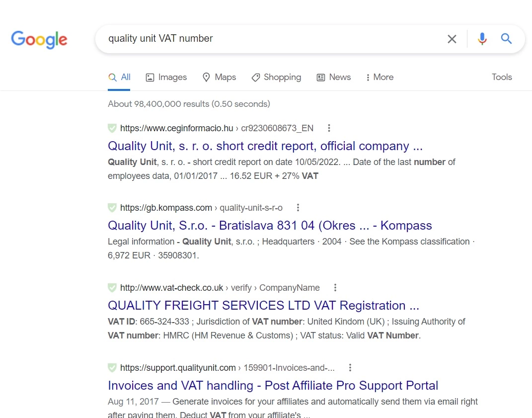Open three-dot menu for Kompass result
Viewport: 532px width, 418px height.
pos(298,207)
